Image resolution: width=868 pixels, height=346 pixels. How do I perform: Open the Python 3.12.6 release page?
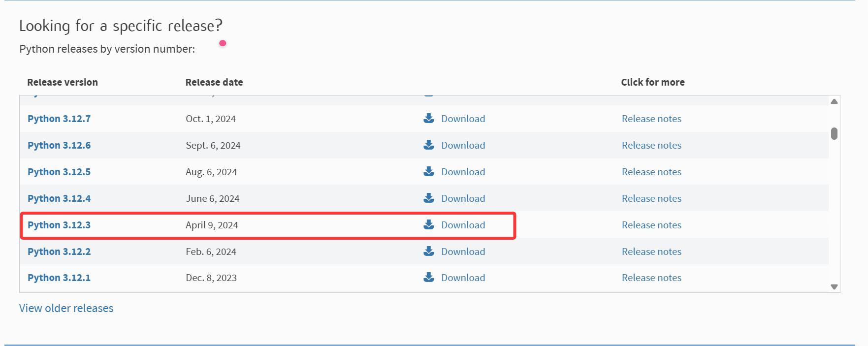[59, 145]
